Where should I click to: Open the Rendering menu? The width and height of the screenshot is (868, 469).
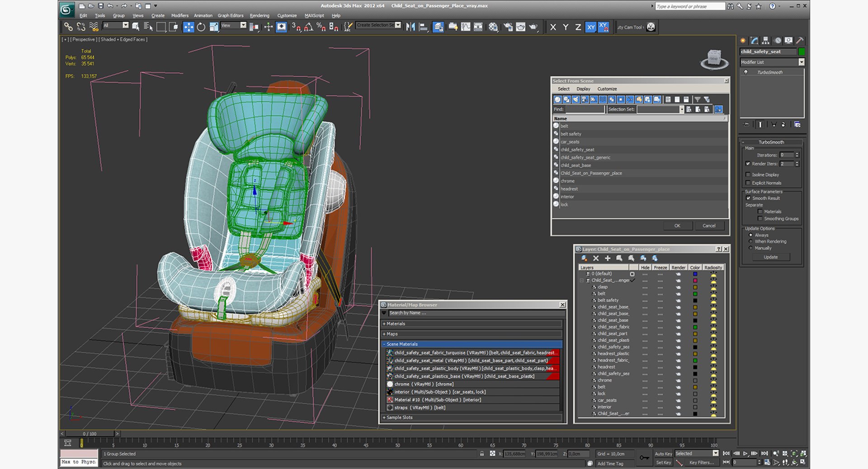(259, 15)
